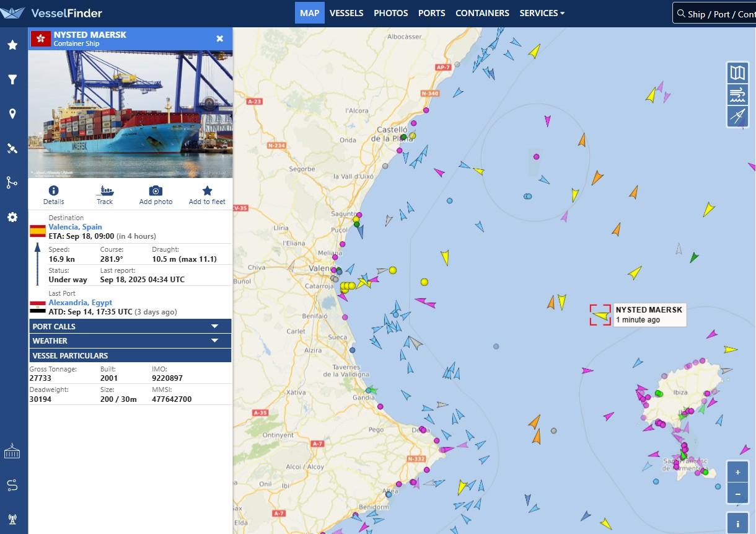The height and width of the screenshot is (534, 756).
Task: Open the route distance icon in sidebar
Action: tap(12, 485)
